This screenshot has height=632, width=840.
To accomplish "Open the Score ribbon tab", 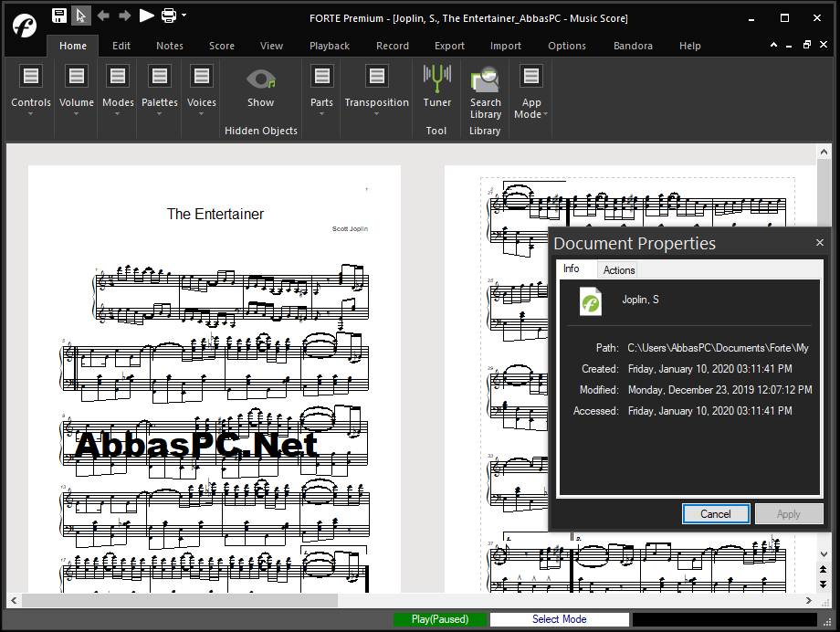I will click(222, 46).
